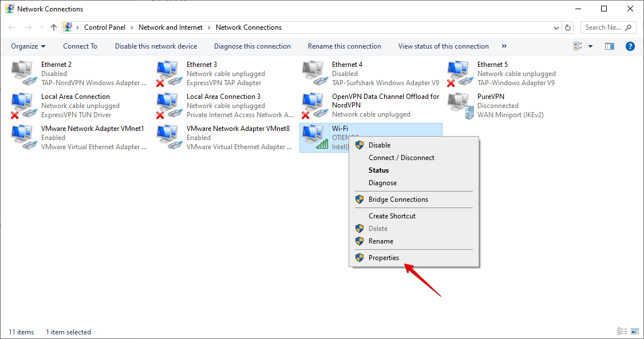Refresh the Network Connections address bar

[x=568, y=27]
